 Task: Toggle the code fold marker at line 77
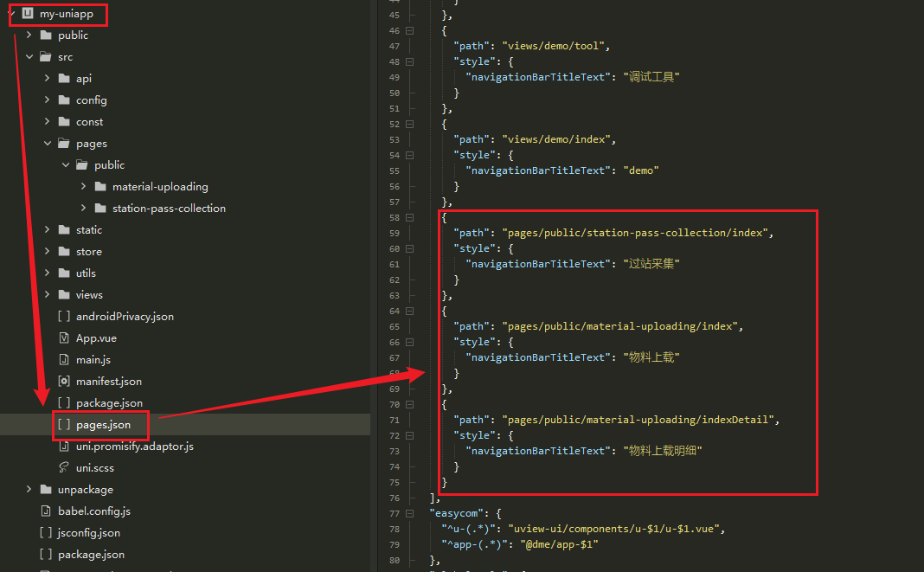pyautogui.click(x=409, y=513)
